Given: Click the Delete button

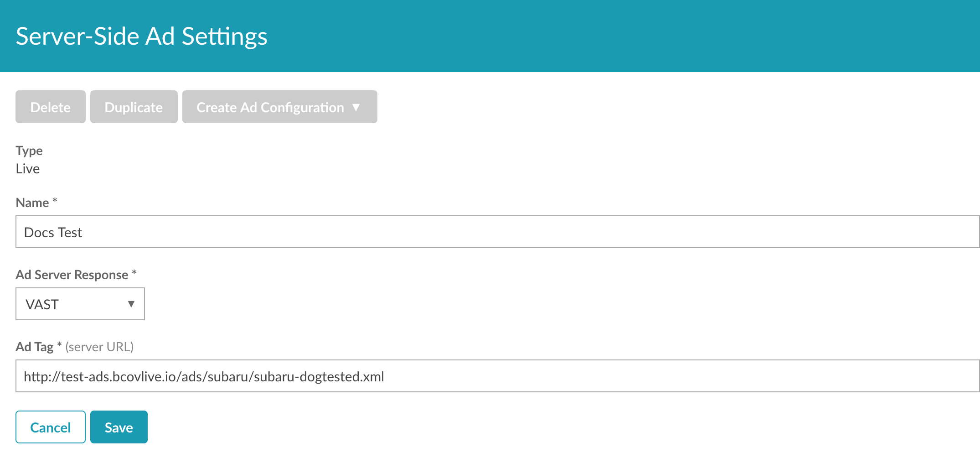Looking at the screenshot, I should pyautogui.click(x=50, y=107).
